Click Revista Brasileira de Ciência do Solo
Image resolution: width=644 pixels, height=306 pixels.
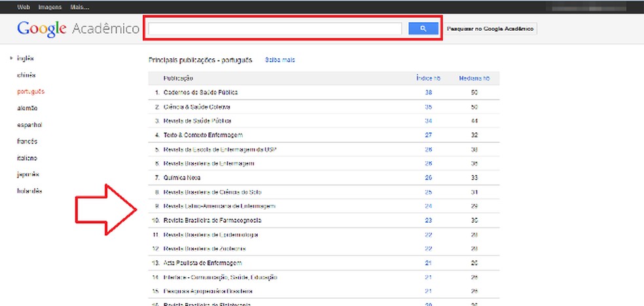(212, 192)
